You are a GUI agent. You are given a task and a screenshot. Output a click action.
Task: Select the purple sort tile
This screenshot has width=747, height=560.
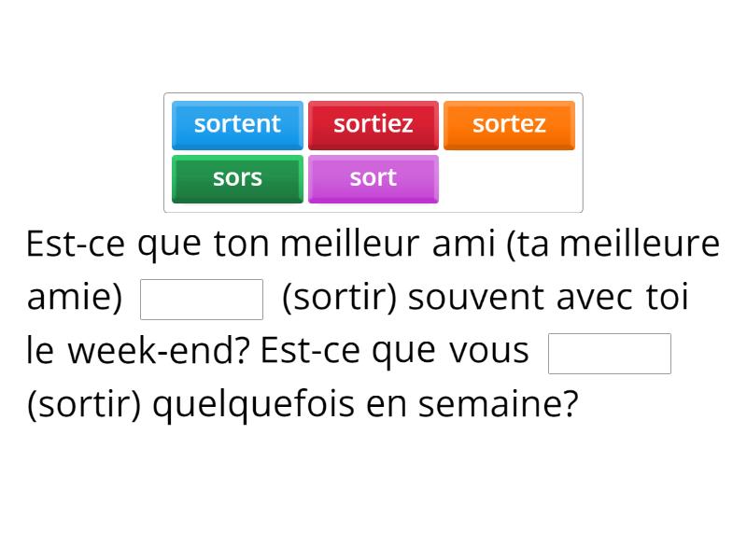tap(373, 178)
